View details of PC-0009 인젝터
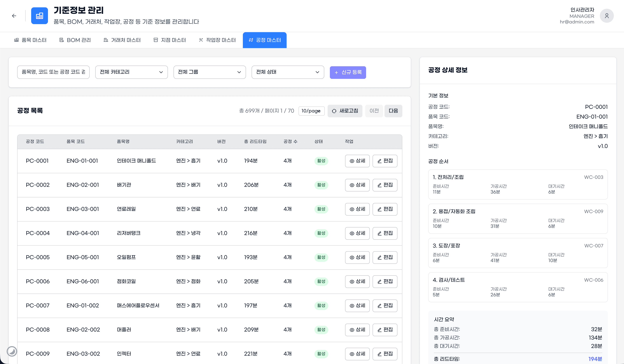This screenshot has height=364, width=624. (357, 354)
